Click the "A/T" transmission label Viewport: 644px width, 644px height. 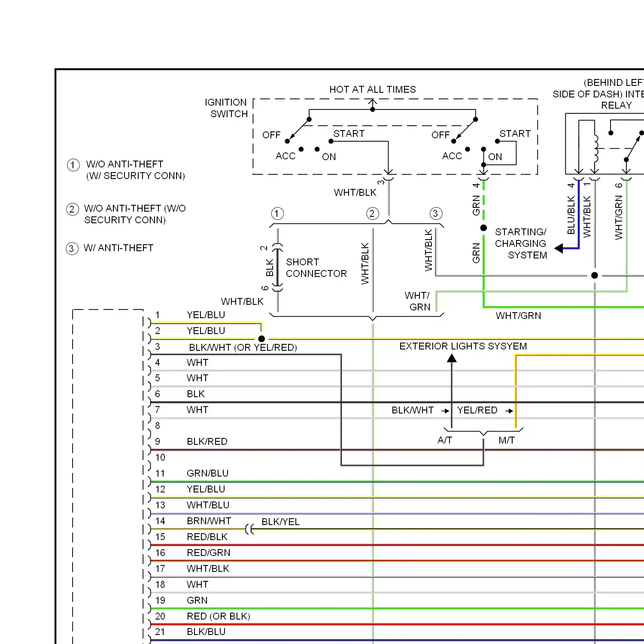point(445,440)
